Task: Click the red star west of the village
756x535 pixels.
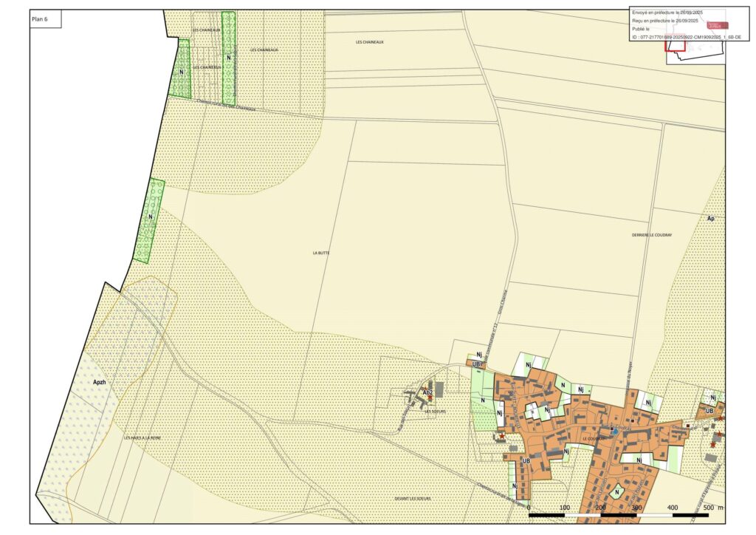Action: [502, 437]
